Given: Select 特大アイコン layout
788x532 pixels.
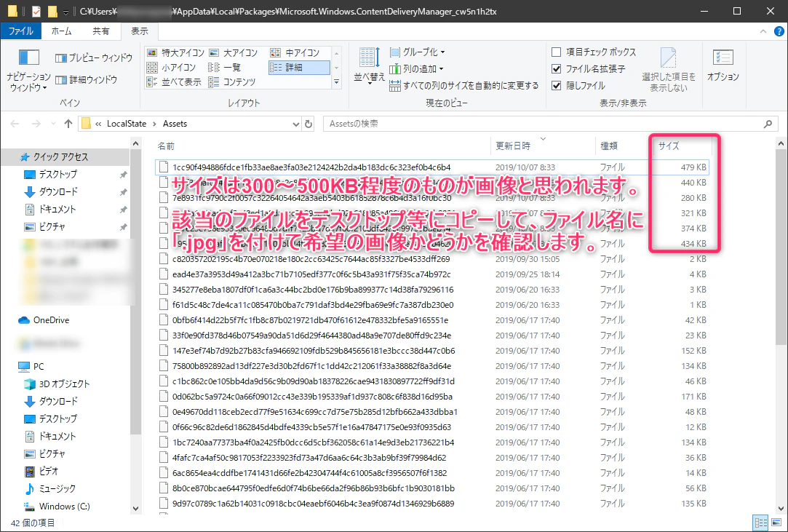Looking at the screenshot, I should tap(175, 53).
